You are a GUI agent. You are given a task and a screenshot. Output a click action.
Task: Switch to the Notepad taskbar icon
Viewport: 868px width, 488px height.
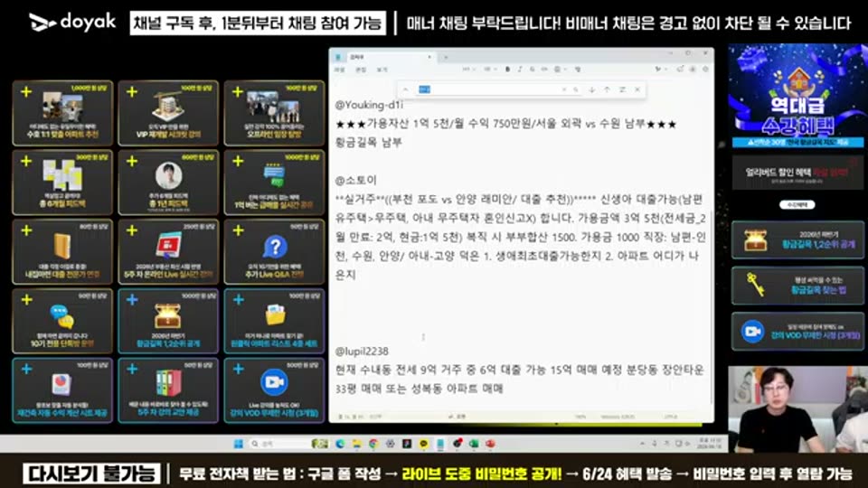[440, 444]
